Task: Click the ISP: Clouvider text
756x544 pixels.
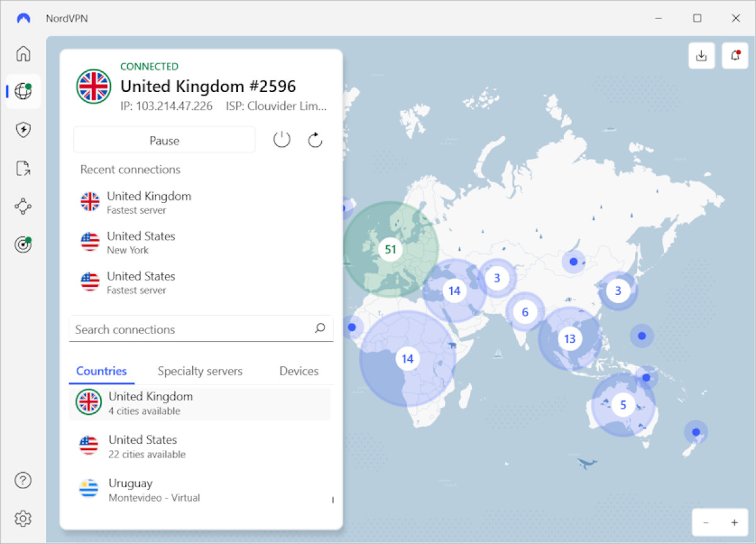Action: pos(277,106)
